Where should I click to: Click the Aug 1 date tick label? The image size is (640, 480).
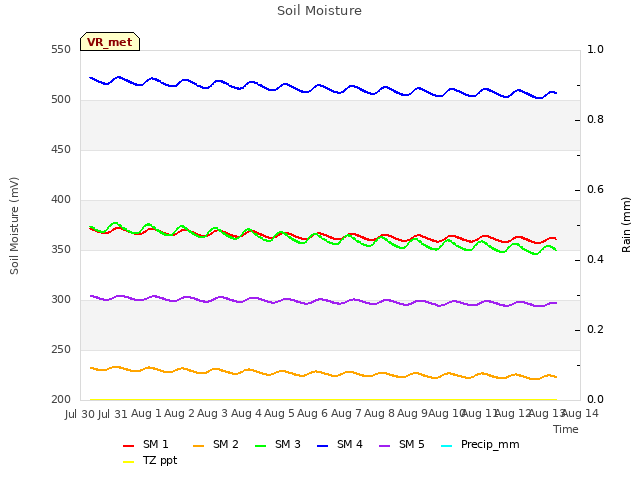point(146,413)
